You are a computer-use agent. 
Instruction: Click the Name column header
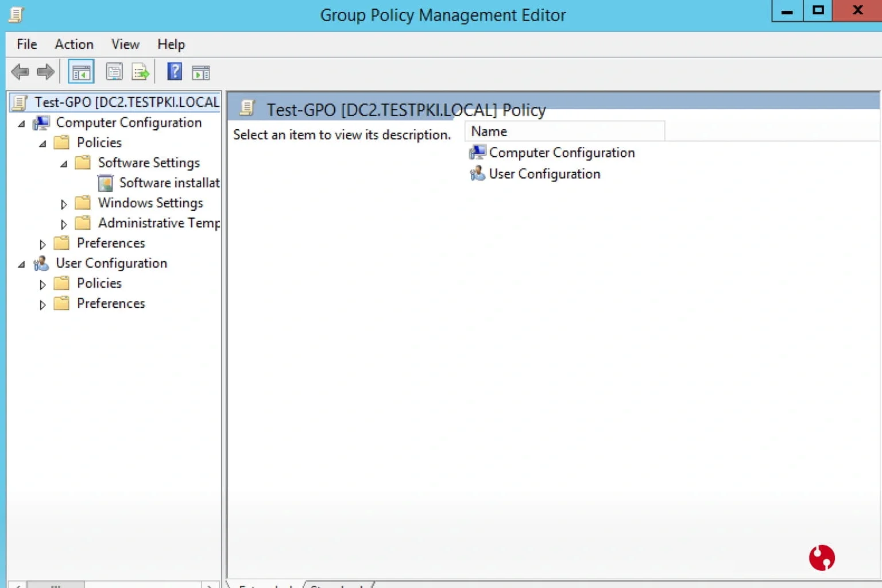[564, 131]
